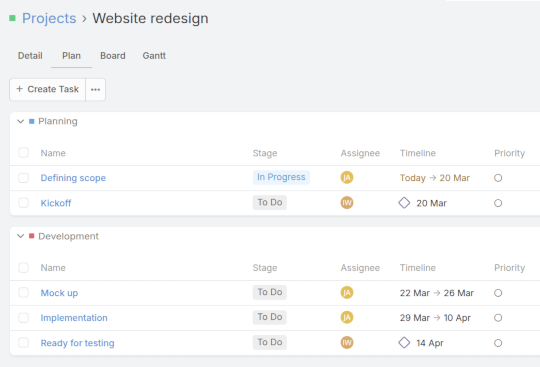Click the Priority column header in Development

coord(510,268)
